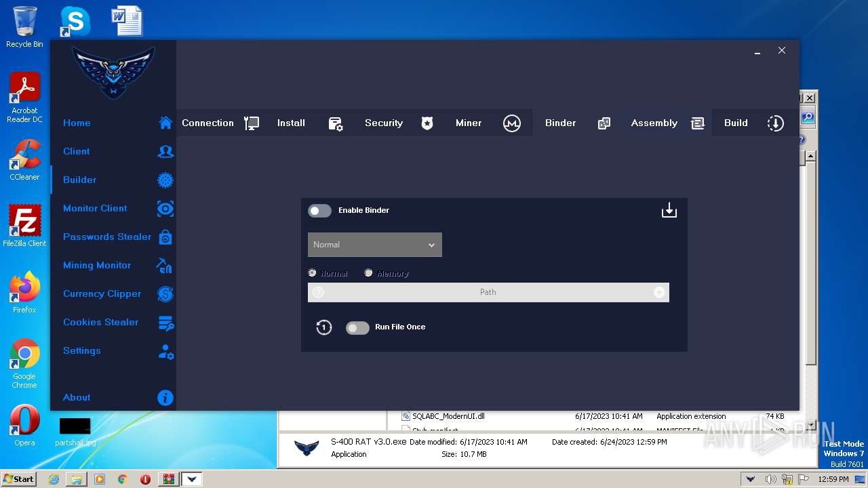Viewport: 868px width, 488px height.
Task: Switch to the Miner tab
Action: pyautogui.click(x=488, y=123)
